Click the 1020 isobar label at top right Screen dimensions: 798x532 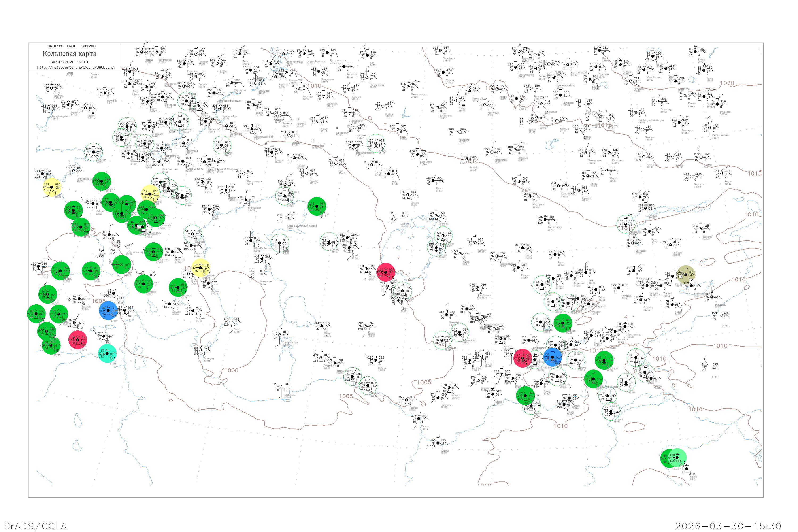click(727, 83)
